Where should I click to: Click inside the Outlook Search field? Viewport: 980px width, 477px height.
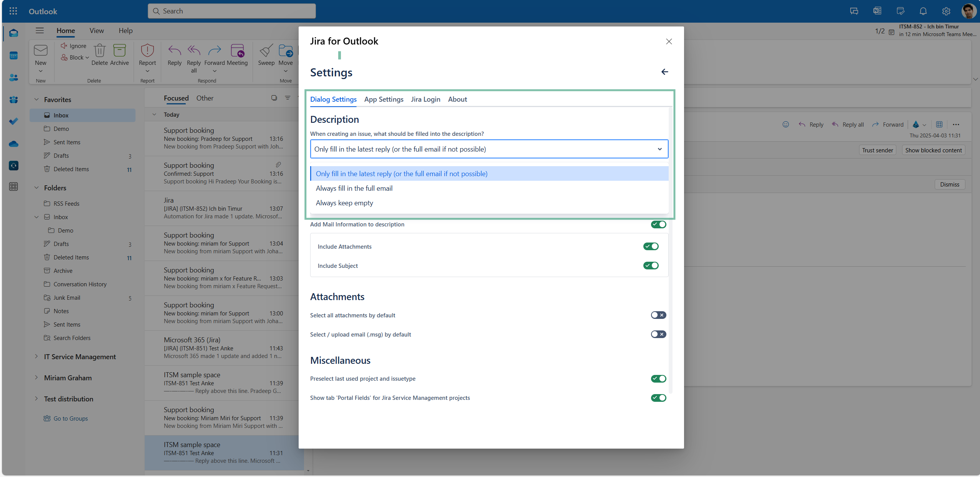231,11
